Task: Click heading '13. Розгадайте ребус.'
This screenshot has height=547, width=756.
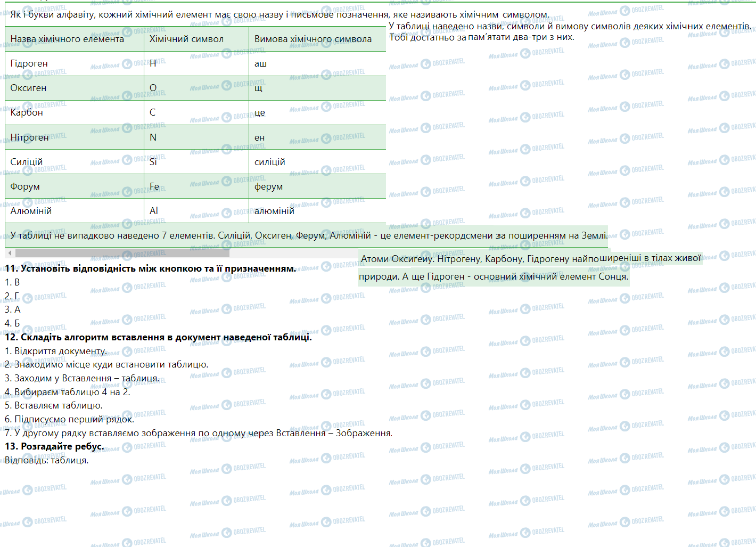Action: (54, 446)
